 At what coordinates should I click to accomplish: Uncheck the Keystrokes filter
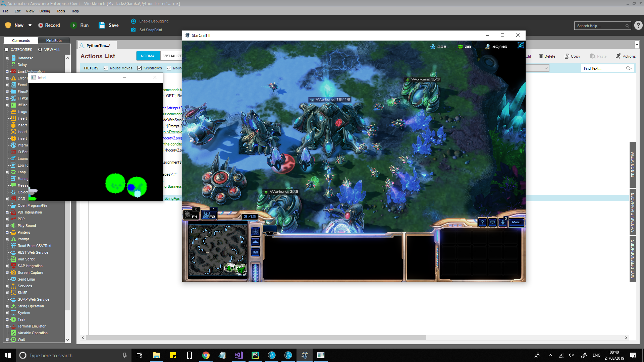click(140, 68)
